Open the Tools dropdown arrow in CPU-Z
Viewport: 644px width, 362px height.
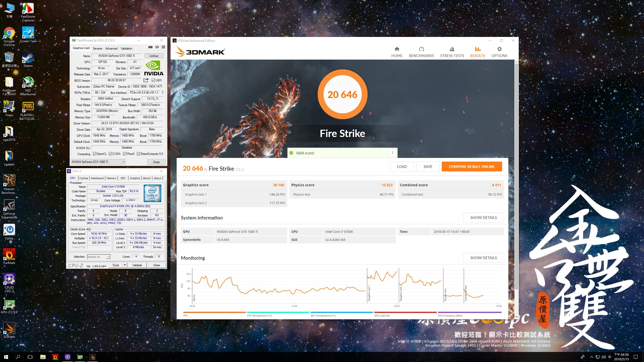[125, 265]
